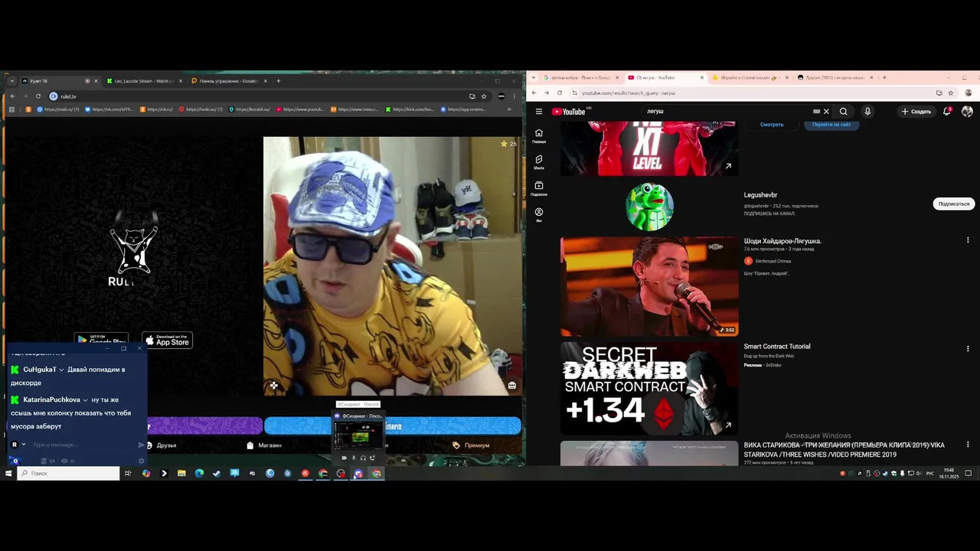
Task: Show more bookmarks chevron in left browser
Action: [509, 109]
